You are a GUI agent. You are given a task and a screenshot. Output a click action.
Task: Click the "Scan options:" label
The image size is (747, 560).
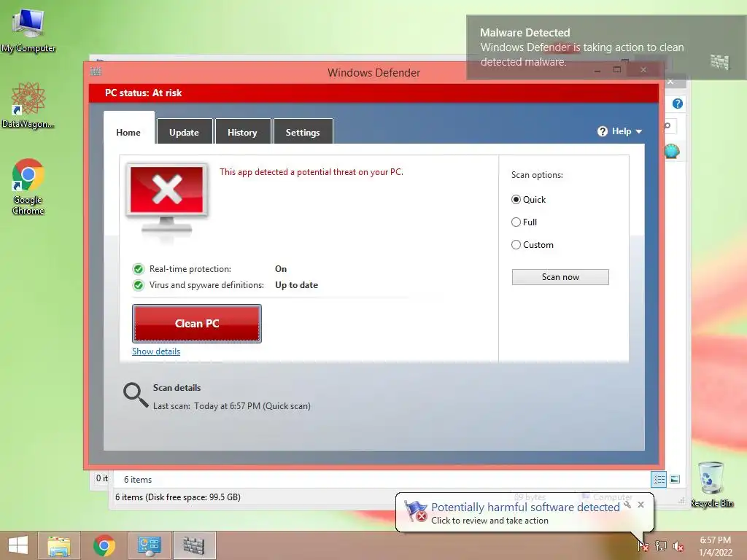[x=537, y=175]
